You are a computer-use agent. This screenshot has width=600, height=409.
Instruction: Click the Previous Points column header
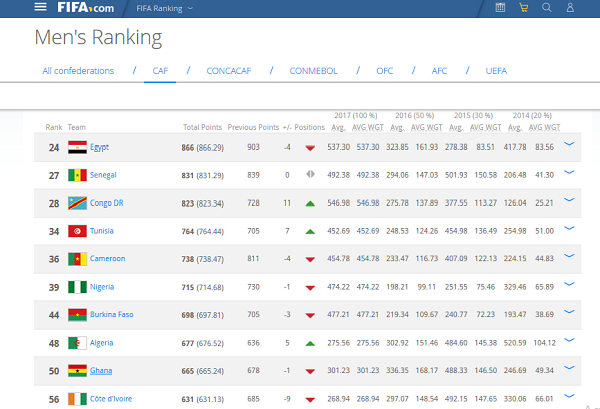point(253,127)
